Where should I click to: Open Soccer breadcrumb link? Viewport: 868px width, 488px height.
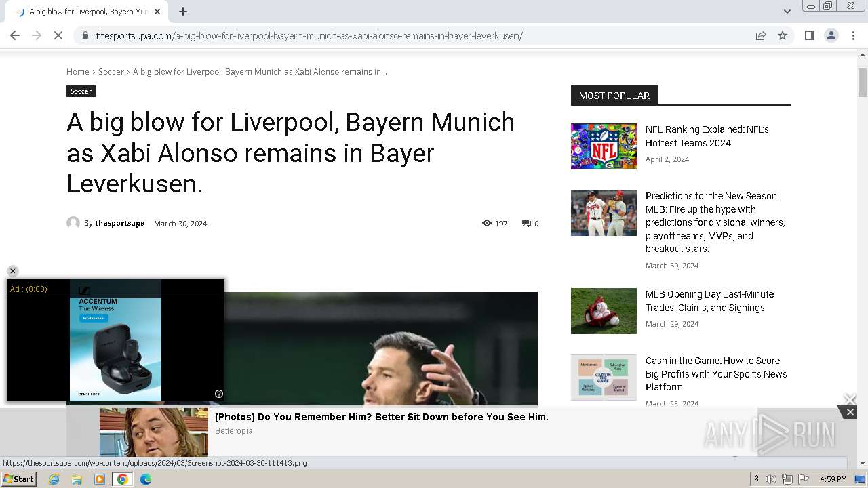click(x=111, y=71)
